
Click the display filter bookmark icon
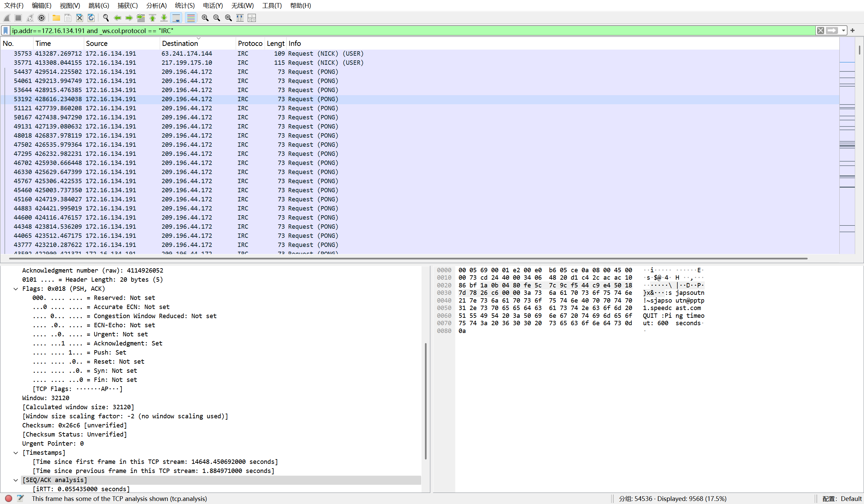6,31
